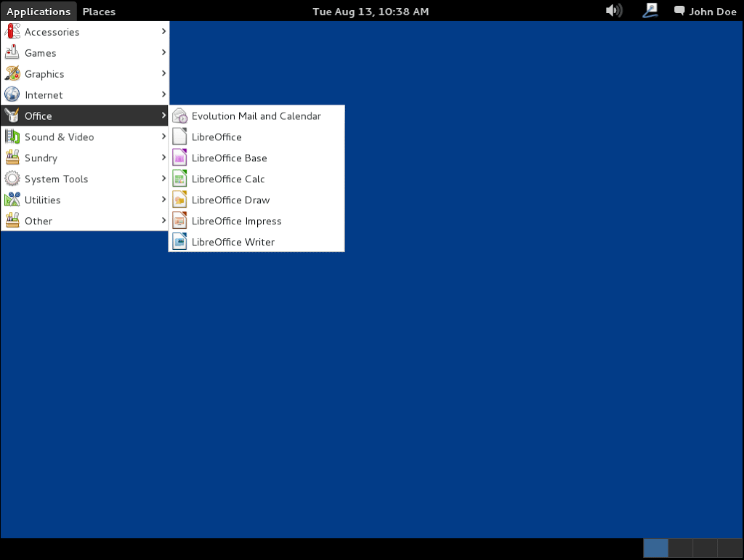
Task: Expand the Graphics submenu arrow
Action: coord(163,73)
